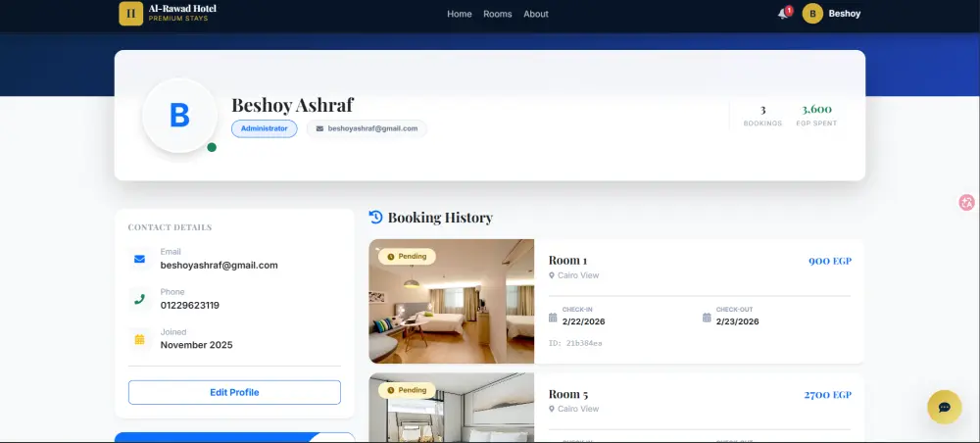The image size is (980, 443).
Task: Click Cairo View under Room 1
Action: (578, 275)
